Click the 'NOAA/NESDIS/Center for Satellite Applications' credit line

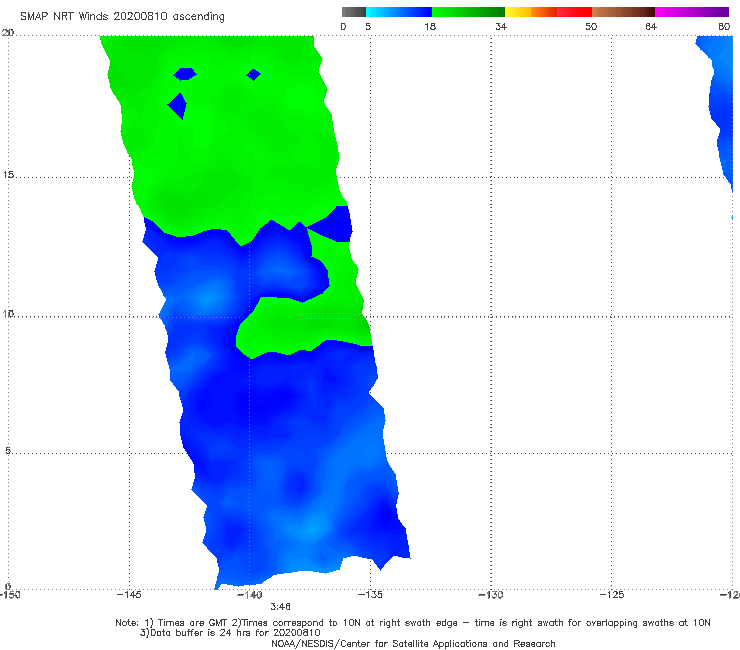413,643
